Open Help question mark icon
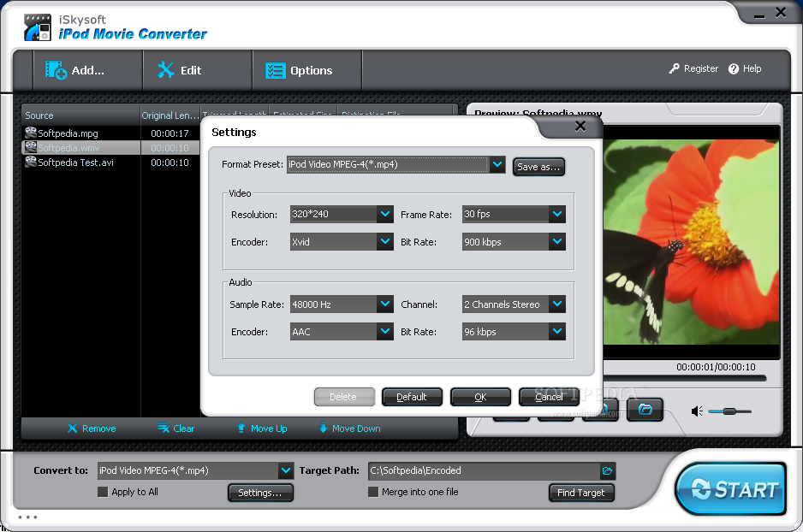 (x=734, y=68)
